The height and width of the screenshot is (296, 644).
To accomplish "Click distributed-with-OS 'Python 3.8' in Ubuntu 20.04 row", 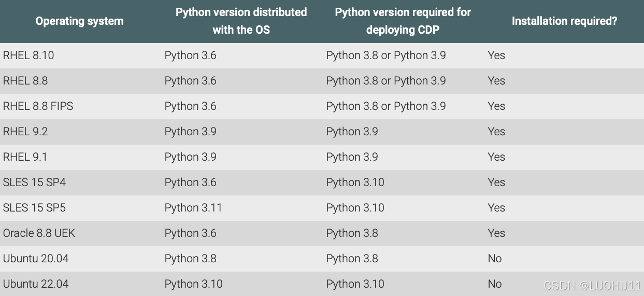I will (191, 259).
